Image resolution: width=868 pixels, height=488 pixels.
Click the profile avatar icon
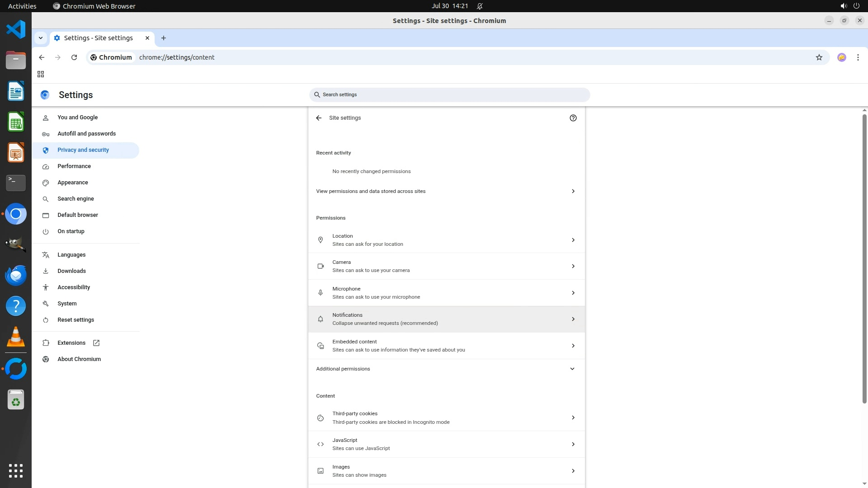(841, 57)
